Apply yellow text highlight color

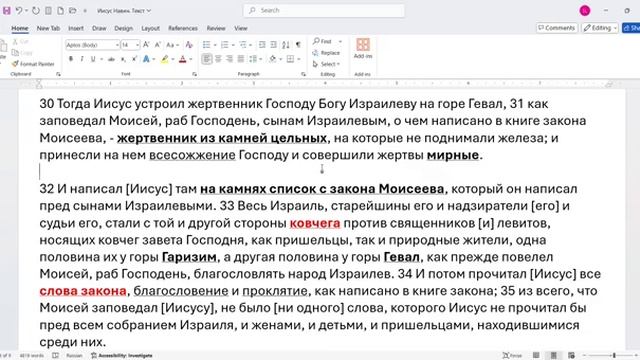click(x=164, y=59)
